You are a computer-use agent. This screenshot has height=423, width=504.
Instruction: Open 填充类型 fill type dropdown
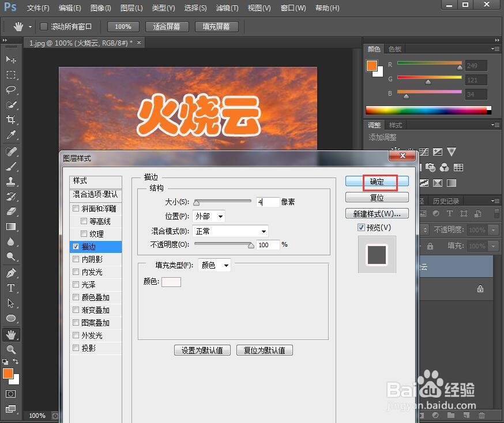(x=215, y=265)
